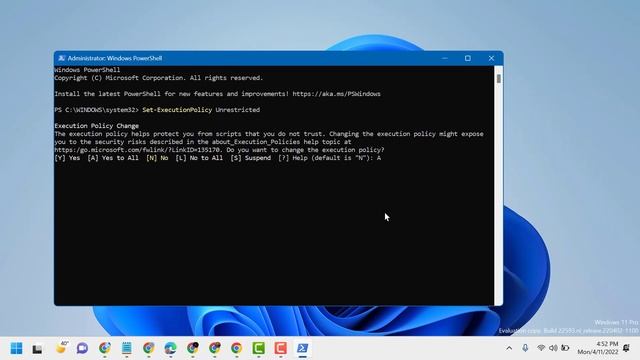The width and height of the screenshot is (640, 360).
Task: Open Task View from the taskbar
Action: tap(38, 349)
